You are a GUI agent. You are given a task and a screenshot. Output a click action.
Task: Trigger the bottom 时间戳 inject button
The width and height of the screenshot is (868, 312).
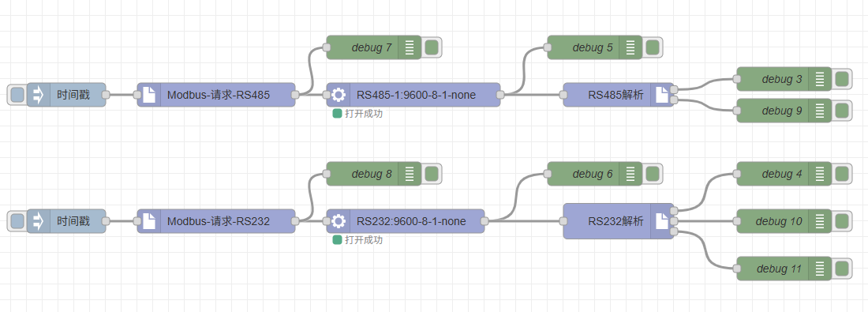pyautogui.click(x=17, y=221)
